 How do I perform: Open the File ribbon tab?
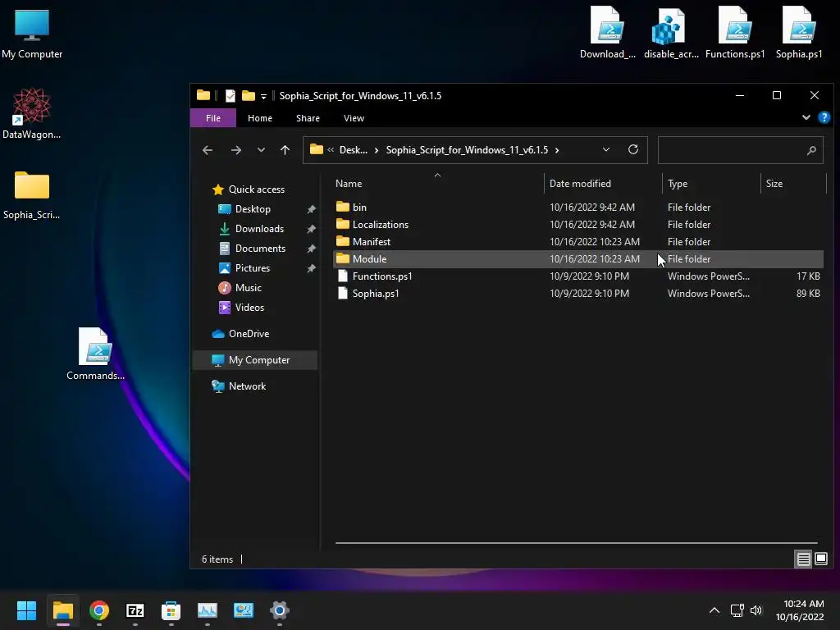(212, 118)
